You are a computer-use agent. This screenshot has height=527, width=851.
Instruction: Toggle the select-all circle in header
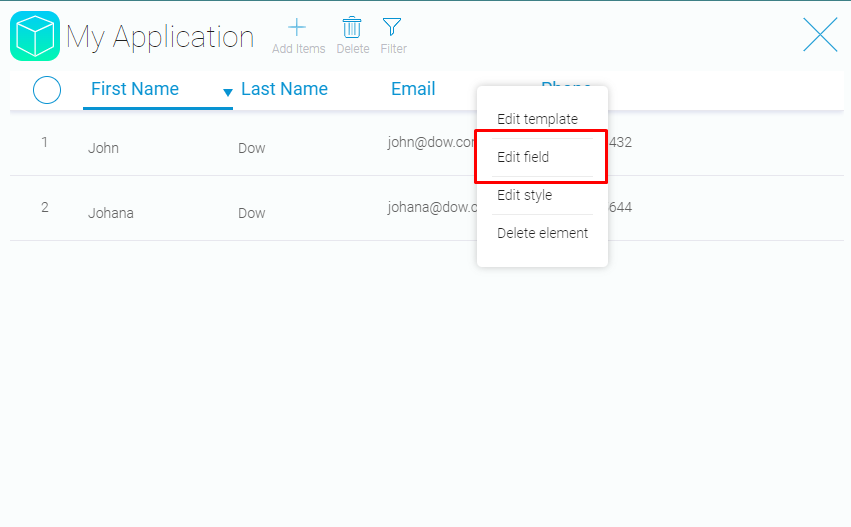[47, 90]
